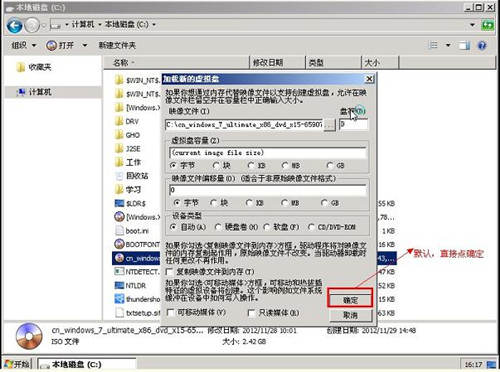The height and width of the screenshot is (372, 500).
Task: Expand the 组织 dropdown menu
Action: click(x=24, y=45)
